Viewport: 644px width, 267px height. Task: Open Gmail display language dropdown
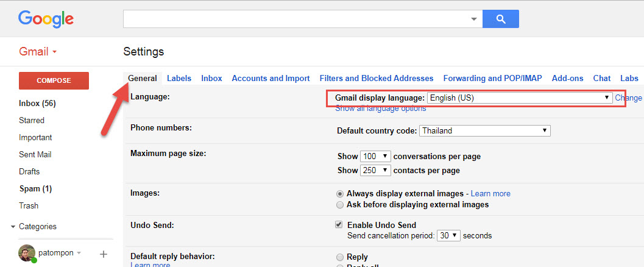click(x=520, y=98)
